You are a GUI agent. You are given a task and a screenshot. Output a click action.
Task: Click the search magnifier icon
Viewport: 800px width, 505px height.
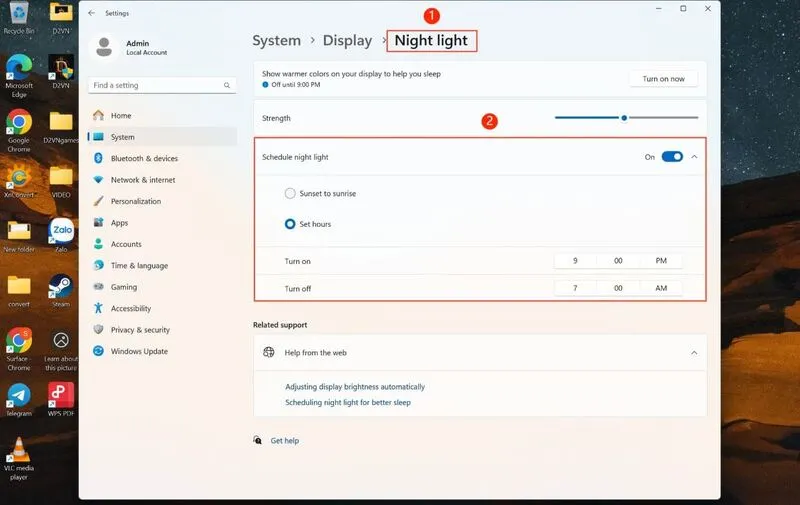227,85
